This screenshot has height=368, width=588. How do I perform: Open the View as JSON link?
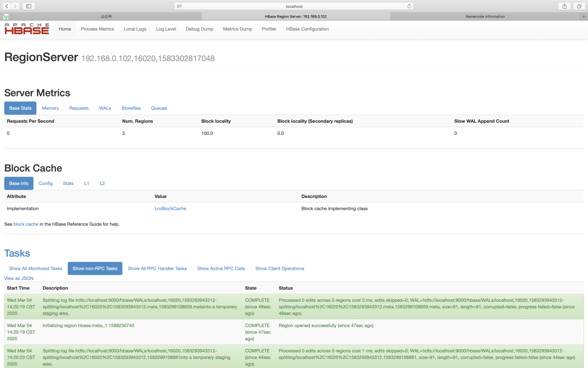click(19, 278)
